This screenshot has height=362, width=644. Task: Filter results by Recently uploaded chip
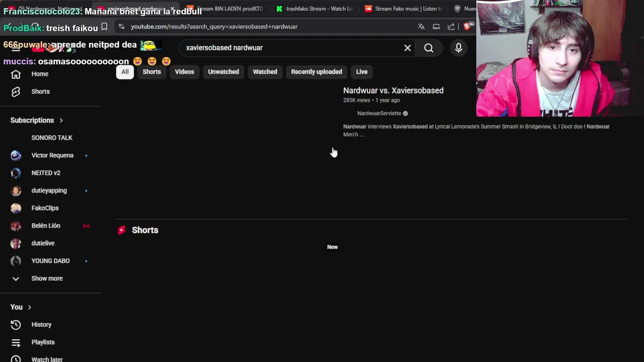pos(316,72)
